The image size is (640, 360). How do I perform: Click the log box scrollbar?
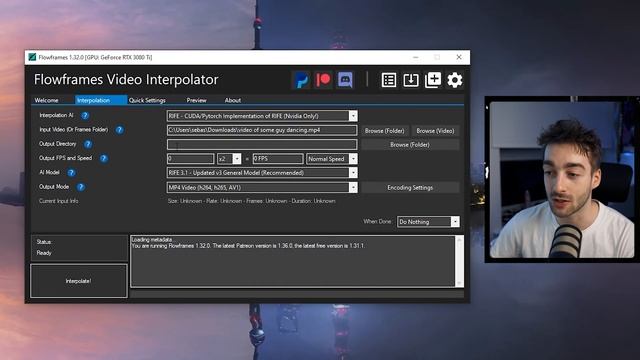pos(459,261)
